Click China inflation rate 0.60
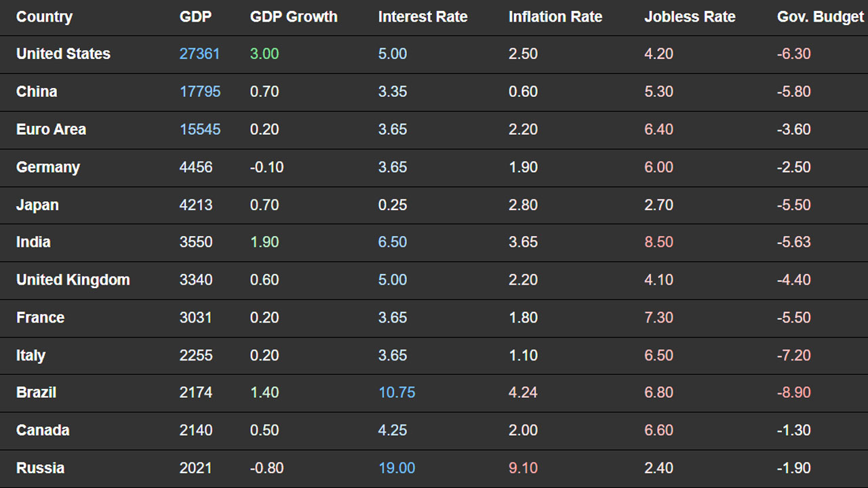 pyautogui.click(x=524, y=91)
